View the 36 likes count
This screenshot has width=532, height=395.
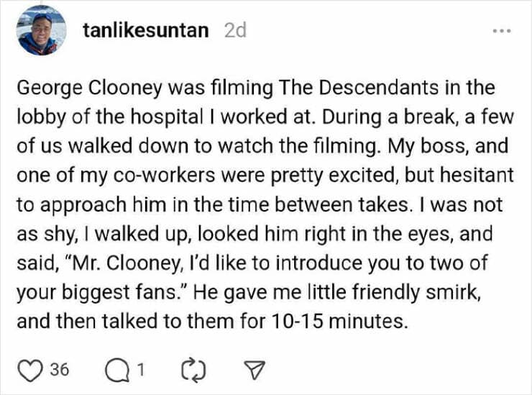click(60, 371)
